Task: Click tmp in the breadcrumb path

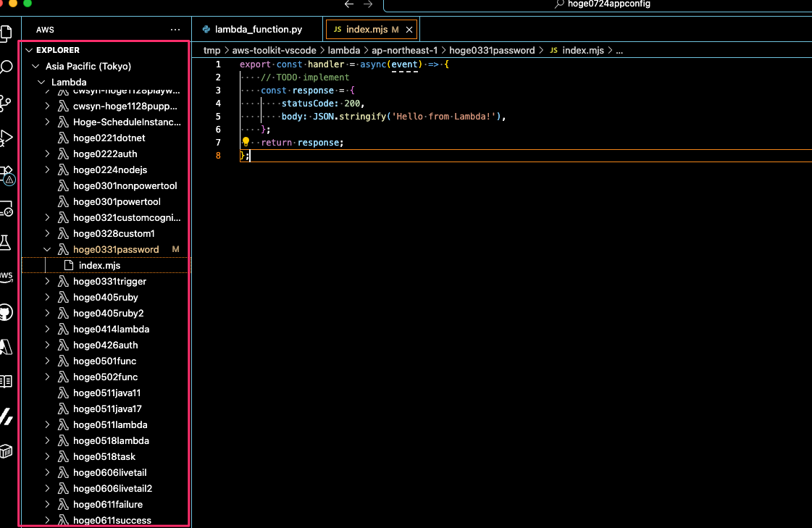Action: [212, 50]
